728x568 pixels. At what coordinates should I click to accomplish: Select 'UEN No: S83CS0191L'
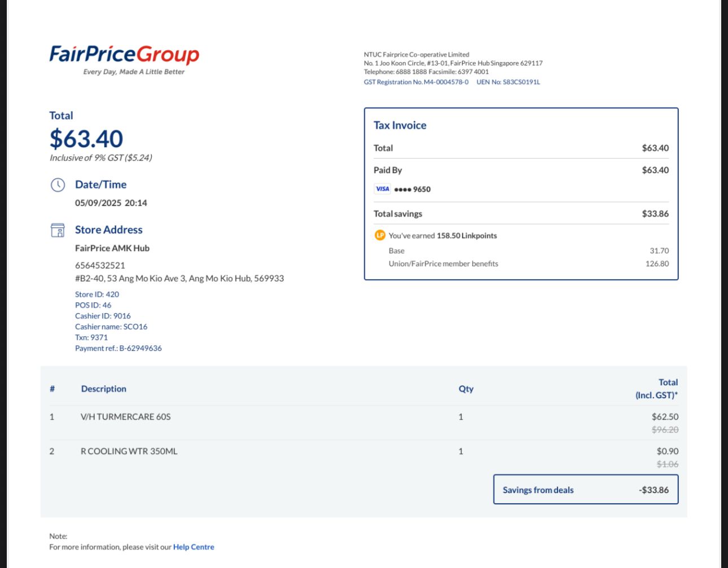[508, 82]
